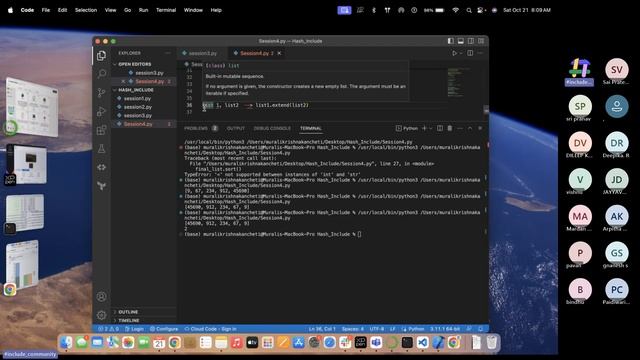Open Visual Studio Code in the Dock

[422, 342]
